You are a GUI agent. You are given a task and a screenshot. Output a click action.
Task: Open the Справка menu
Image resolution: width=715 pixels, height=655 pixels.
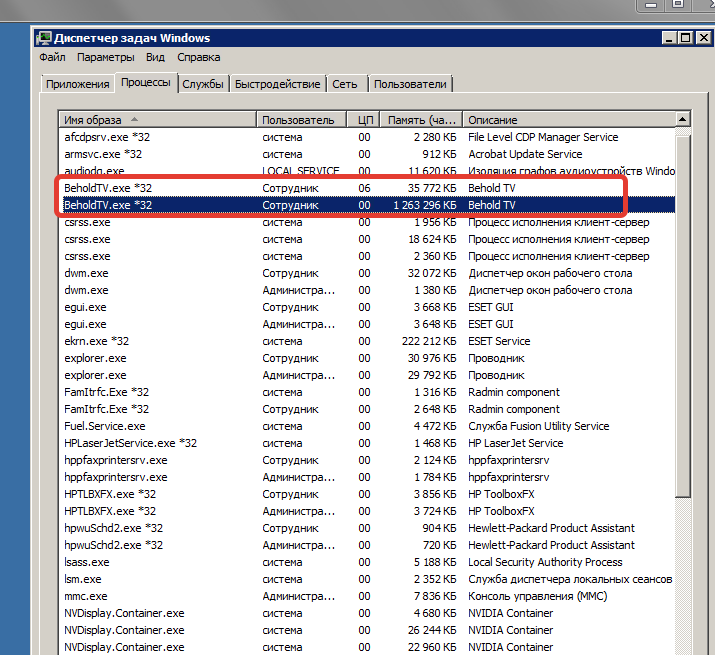click(x=199, y=57)
